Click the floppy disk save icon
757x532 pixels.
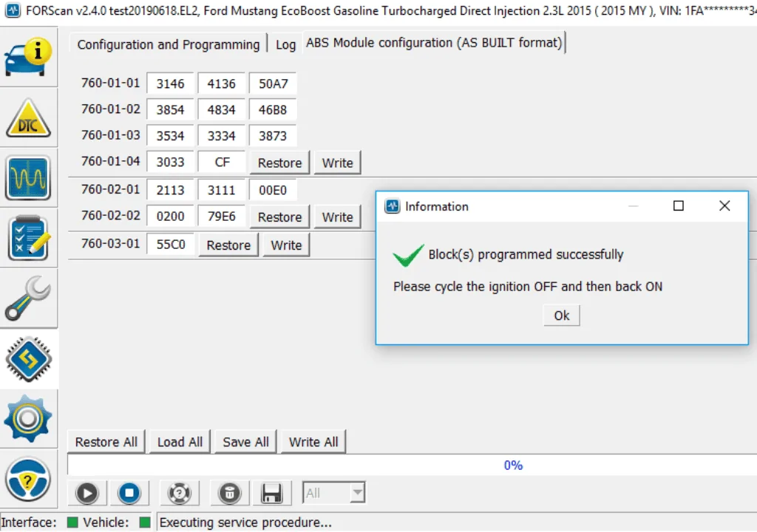[x=271, y=494]
